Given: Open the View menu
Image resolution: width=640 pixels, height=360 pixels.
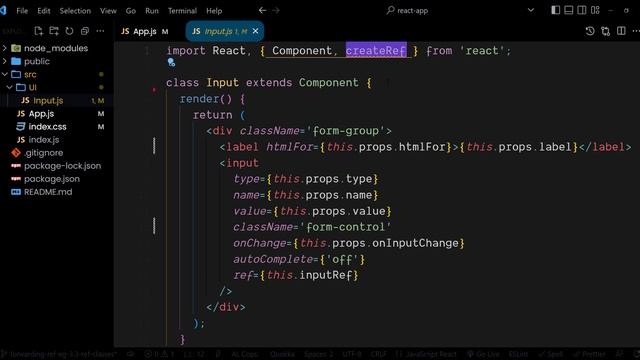Looking at the screenshot, I should point(108,11).
